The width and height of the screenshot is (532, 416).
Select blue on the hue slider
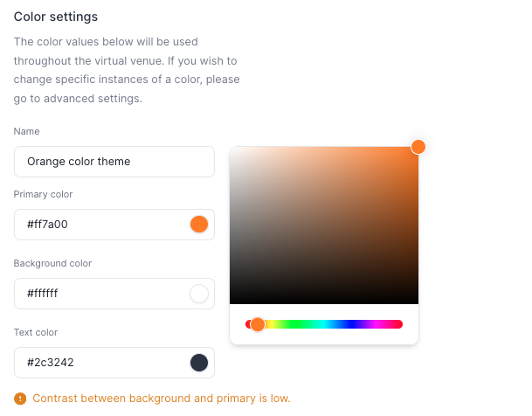click(350, 324)
